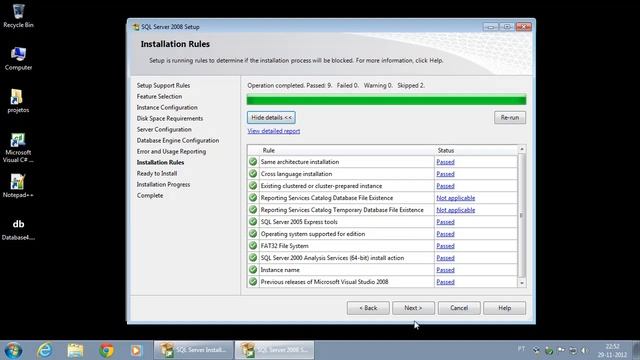The height and width of the screenshot is (360, 640).
Task: Click check icon beside Instance name rule
Action: tap(253, 270)
